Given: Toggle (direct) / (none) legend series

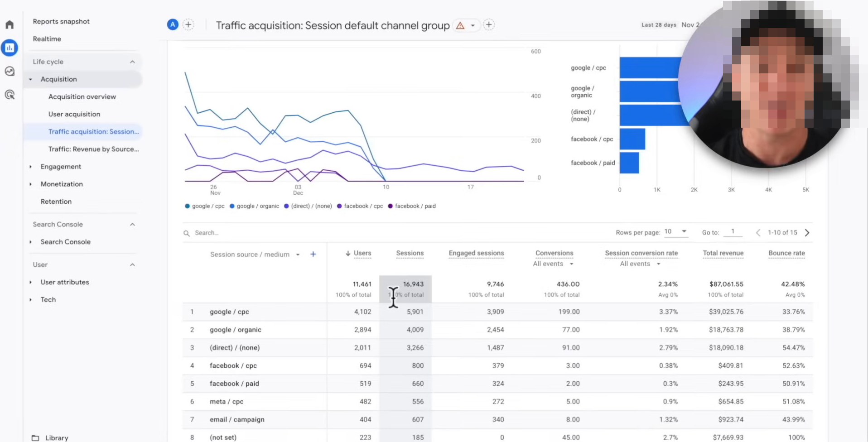Looking at the screenshot, I should click(x=308, y=206).
